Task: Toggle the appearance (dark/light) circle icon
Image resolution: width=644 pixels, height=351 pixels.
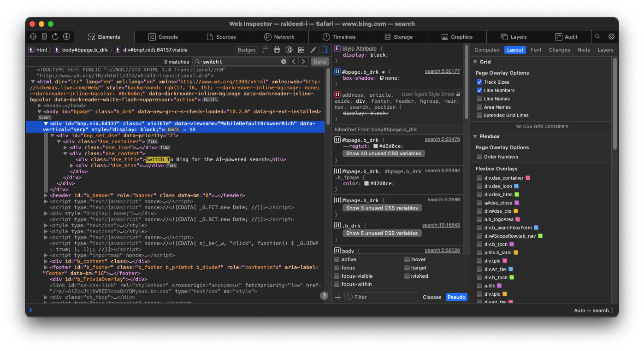Action: coord(289,50)
